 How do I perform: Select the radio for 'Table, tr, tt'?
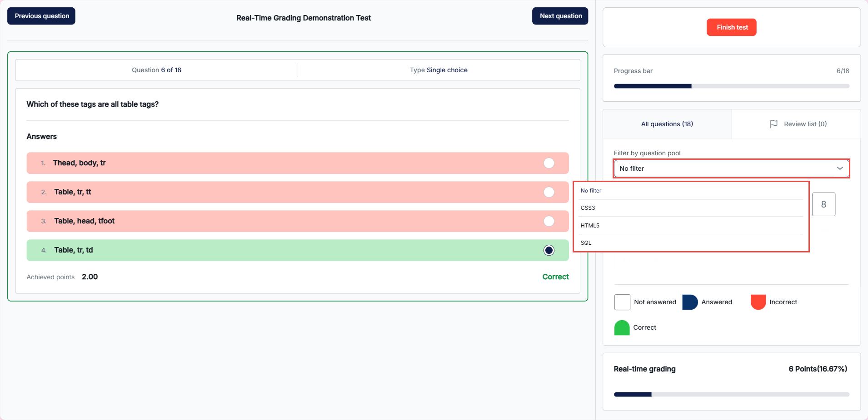[549, 192]
